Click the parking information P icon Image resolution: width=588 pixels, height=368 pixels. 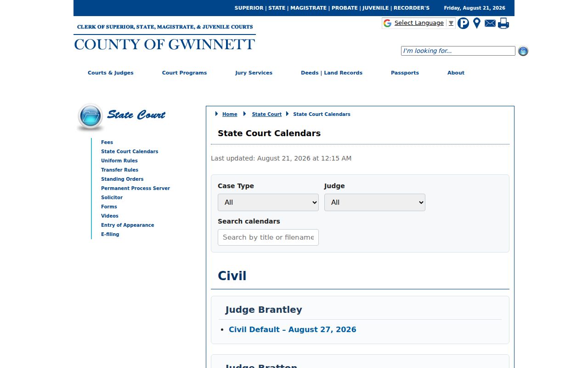click(463, 23)
